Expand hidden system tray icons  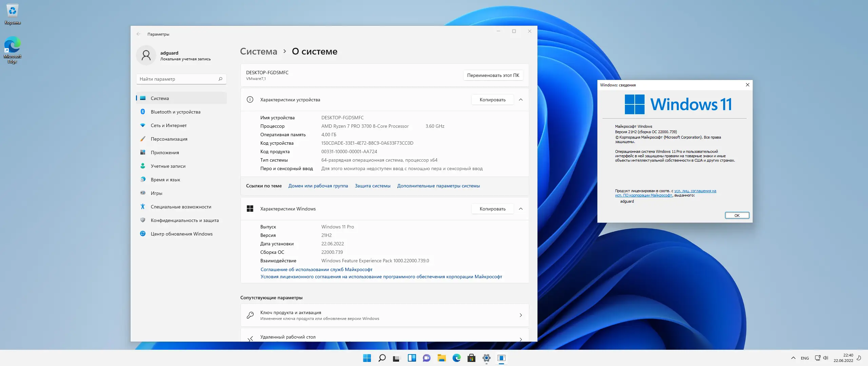793,358
